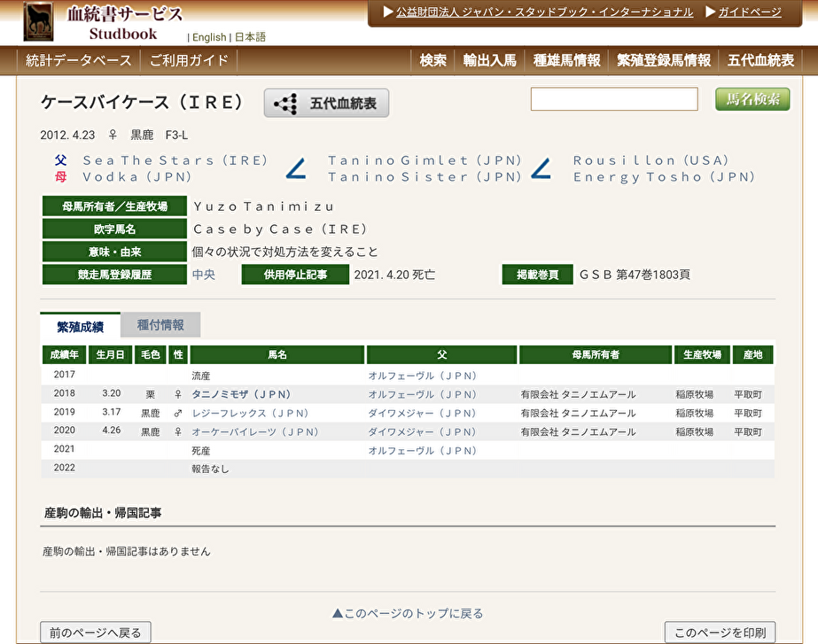Click the Studbook horse logo
The image size is (818, 644).
pyautogui.click(x=38, y=21)
